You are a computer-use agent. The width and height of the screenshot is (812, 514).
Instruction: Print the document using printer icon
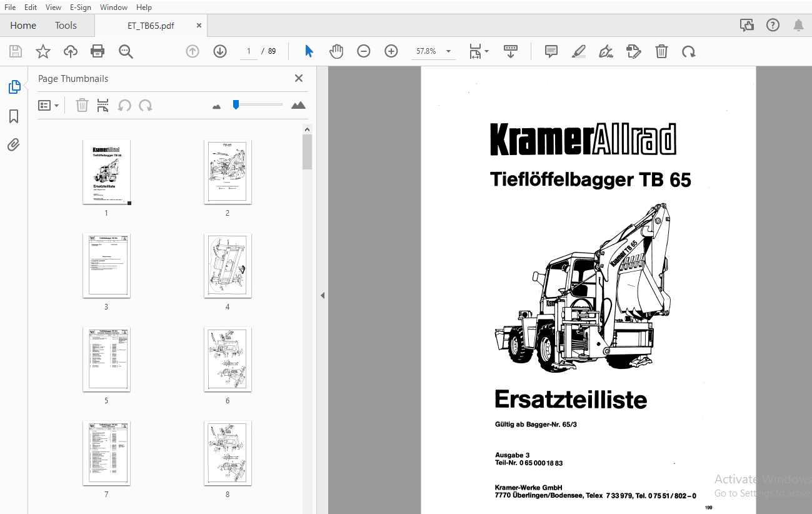[98, 51]
